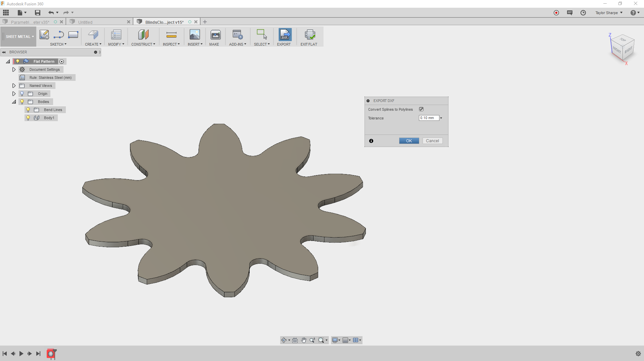This screenshot has width=644, height=361.
Task: Click the Make 3D print icon
Action: click(x=215, y=35)
